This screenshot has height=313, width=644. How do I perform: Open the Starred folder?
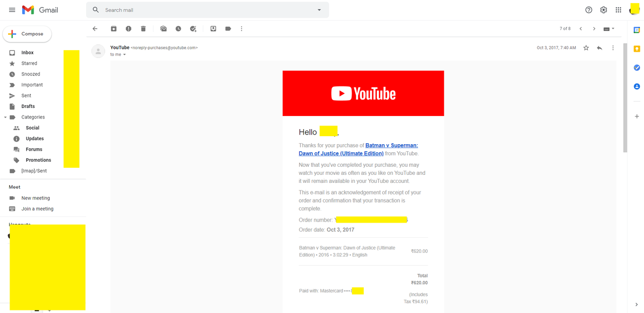pos(29,63)
